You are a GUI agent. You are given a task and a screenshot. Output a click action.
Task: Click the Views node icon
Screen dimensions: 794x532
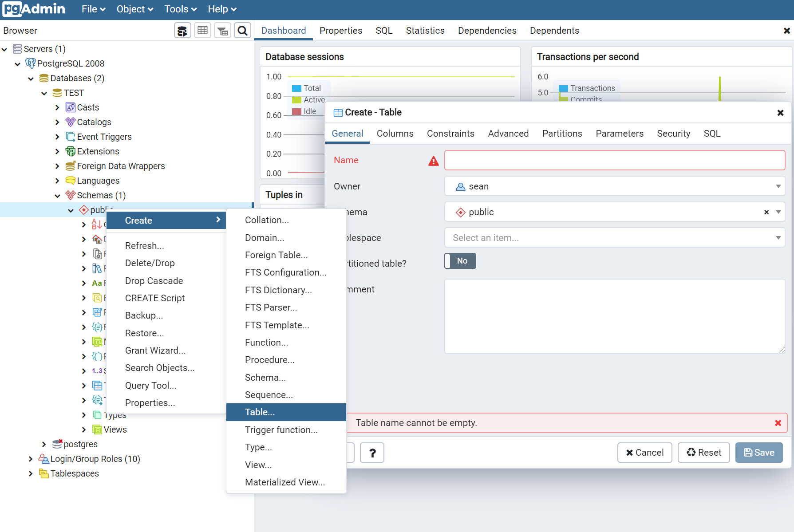tap(97, 430)
